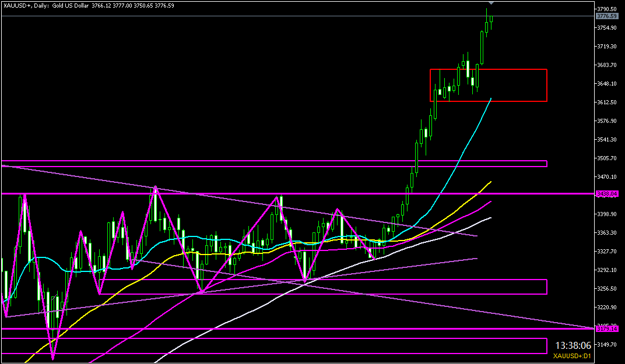This screenshot has width=625, height=364.
Task: Click the current price label 3776.59
Action: pos(607,16)
